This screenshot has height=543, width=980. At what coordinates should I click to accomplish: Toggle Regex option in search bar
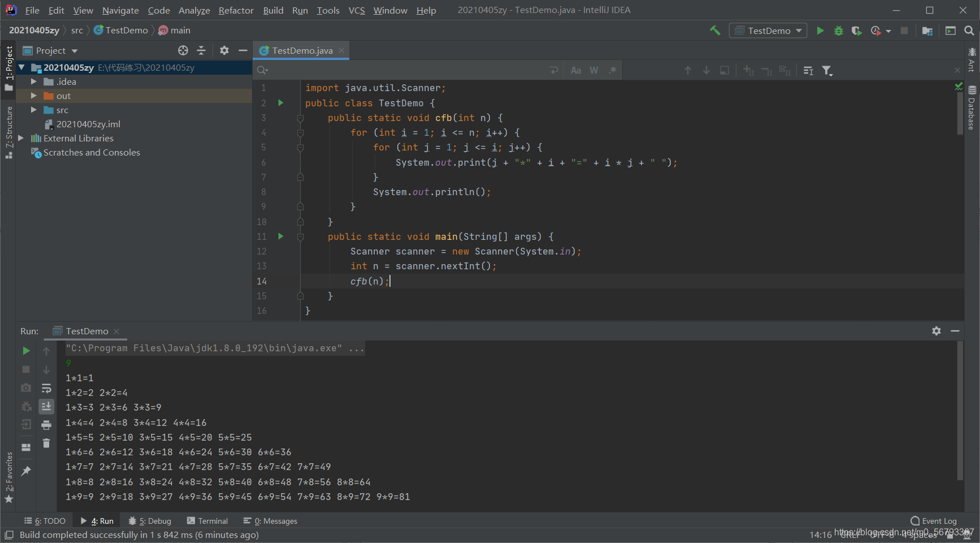(x=613, y=70)
